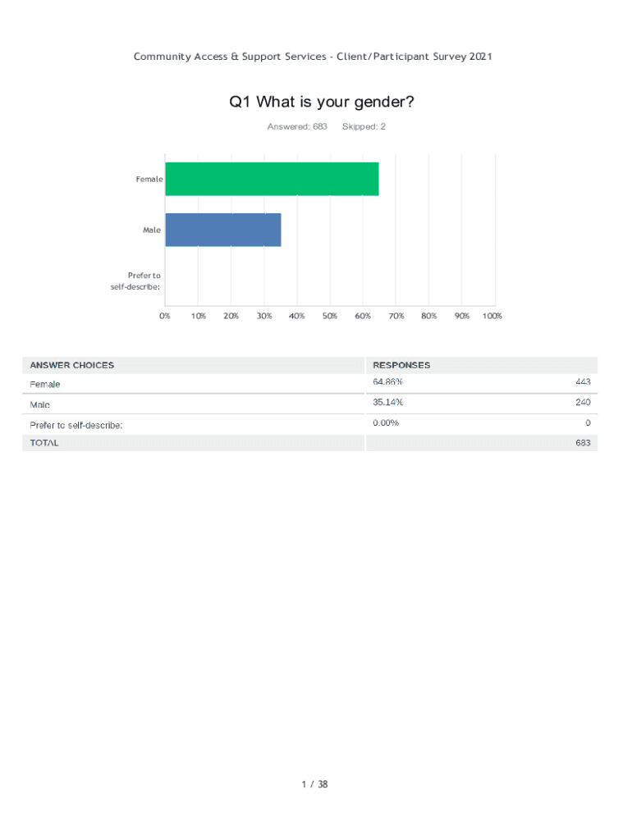This screenshot has height=840, width=632.
Task: Select the Female row label in table
Action: (x=45, y=384)
